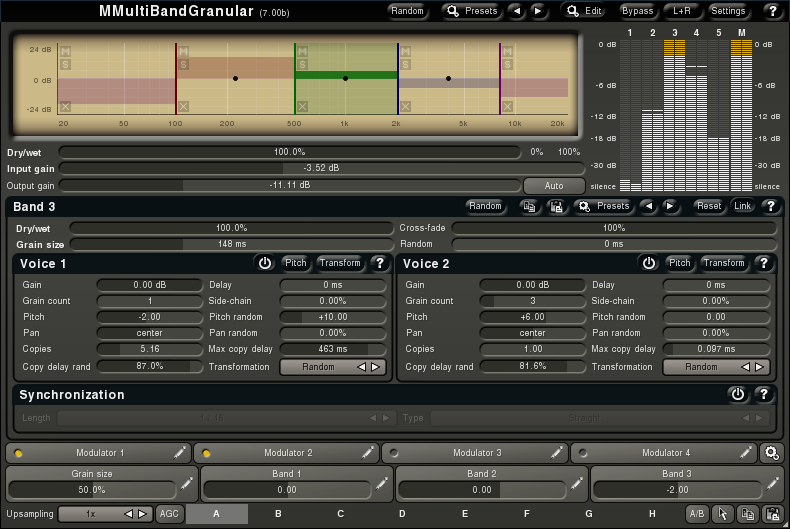The height and width of the screenshot is (529, 790).
Task: Solo band 2 with S button
Action: pyautogui.click(x=183, y=64)
